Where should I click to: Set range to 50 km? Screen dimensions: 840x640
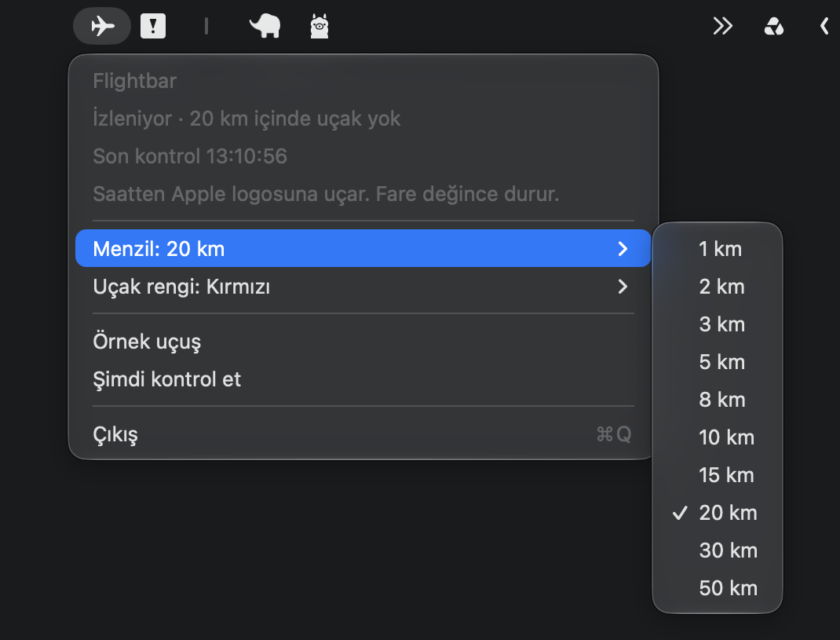pos(718,588)
